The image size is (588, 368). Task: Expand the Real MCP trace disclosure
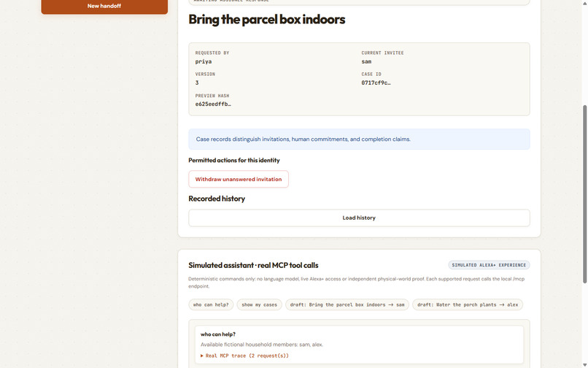coord(244,356)
